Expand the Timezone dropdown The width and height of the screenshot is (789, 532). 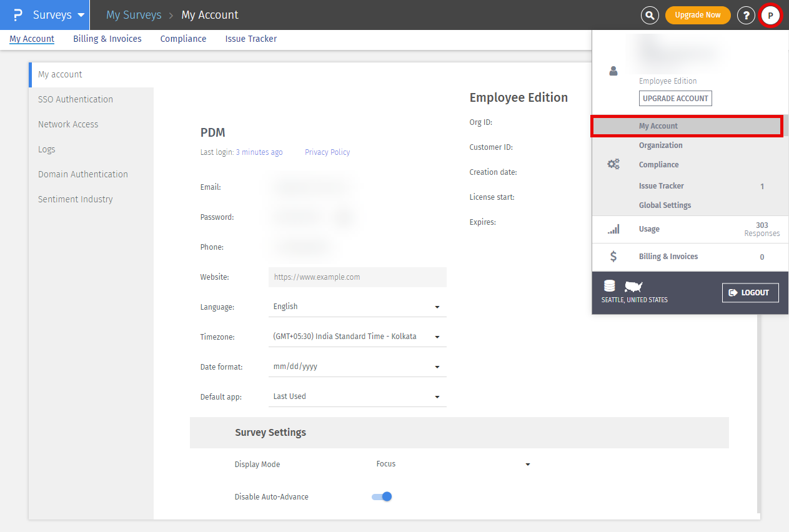(357, 337)
